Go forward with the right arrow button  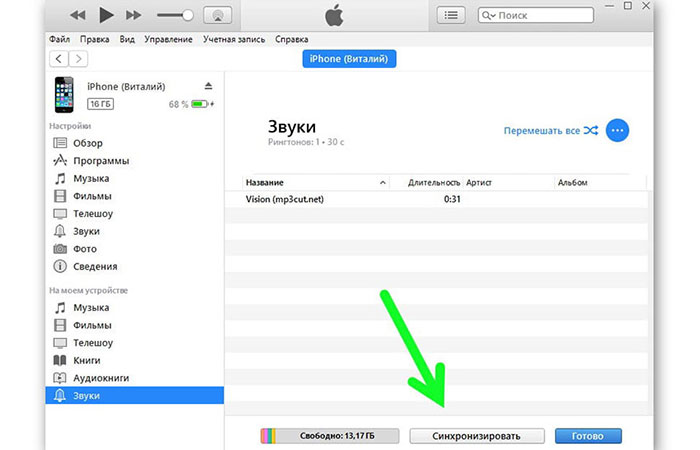[79, 58]
